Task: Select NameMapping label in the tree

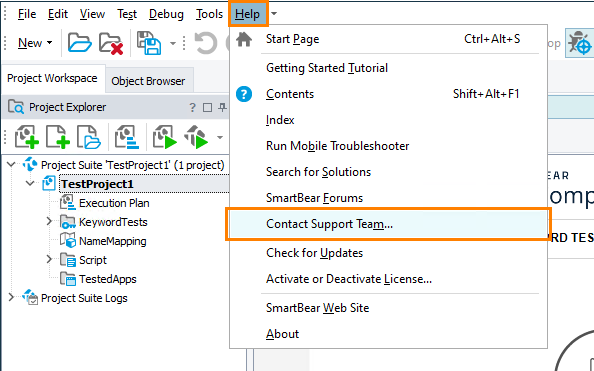Action: coord(113,241)
